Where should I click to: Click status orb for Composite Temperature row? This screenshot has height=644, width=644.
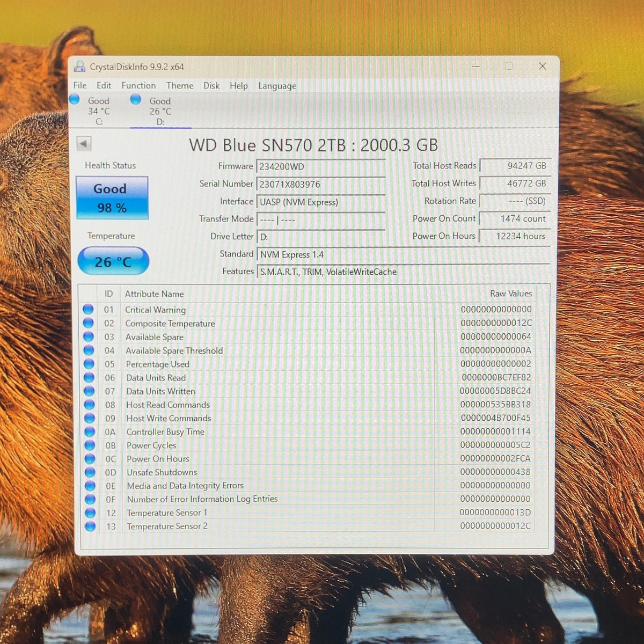pyautogui.click(x=88, y=323)
